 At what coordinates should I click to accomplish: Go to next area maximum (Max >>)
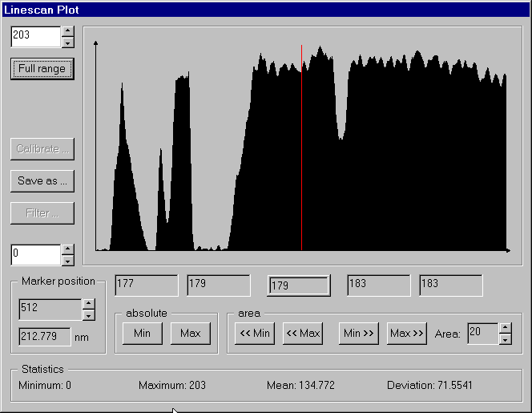(406, 334)
